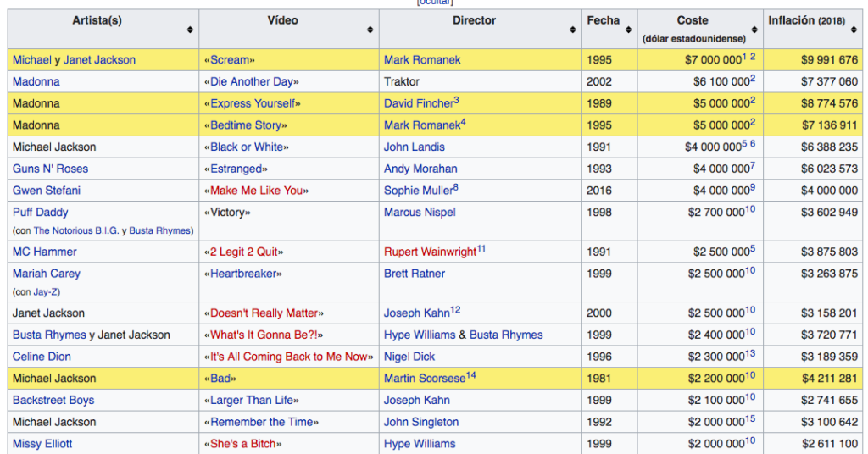Image resolution: width=868 pixels, height=454 pixels.
Task: Open red link Rupert Wainwright
Action: pyautogui.click(x=430, y=252)
